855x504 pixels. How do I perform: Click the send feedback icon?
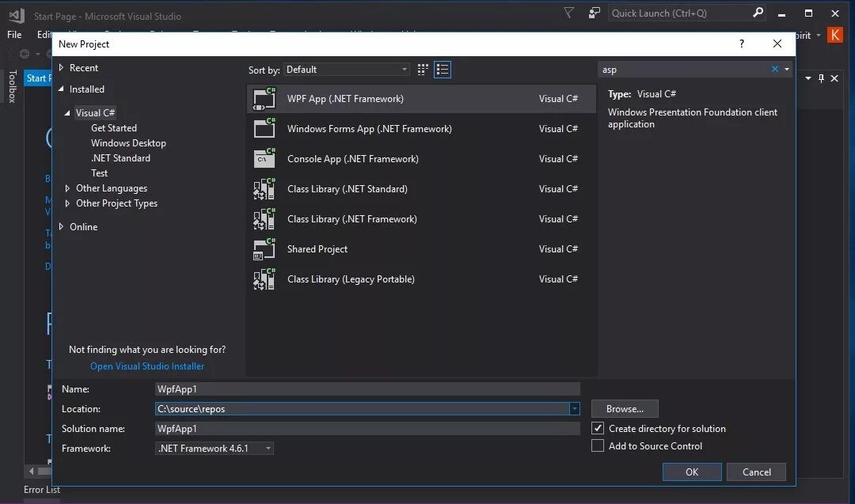[595, 13]
